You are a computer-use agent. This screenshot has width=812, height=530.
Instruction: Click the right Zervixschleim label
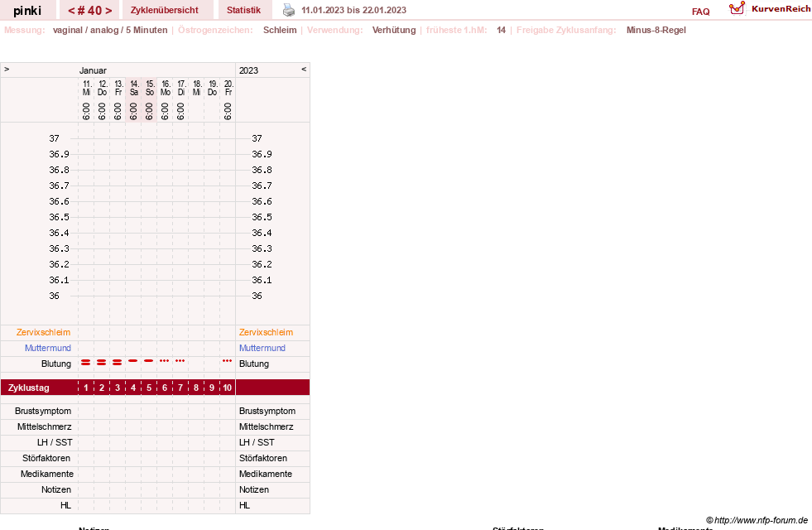click(x=267, y=333)
